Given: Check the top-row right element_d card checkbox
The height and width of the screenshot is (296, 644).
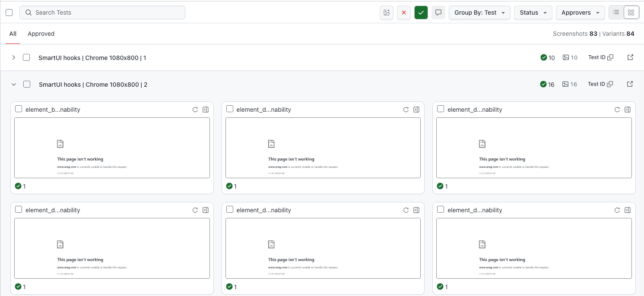Looking at the screenshot, I should click(441, 109).
